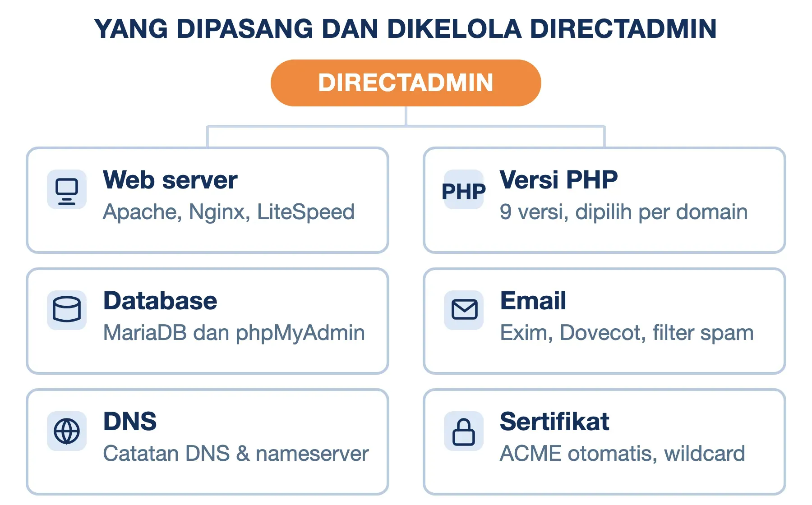Select the 'Web server' heading
812x505 pixels.
click(170, 180)
